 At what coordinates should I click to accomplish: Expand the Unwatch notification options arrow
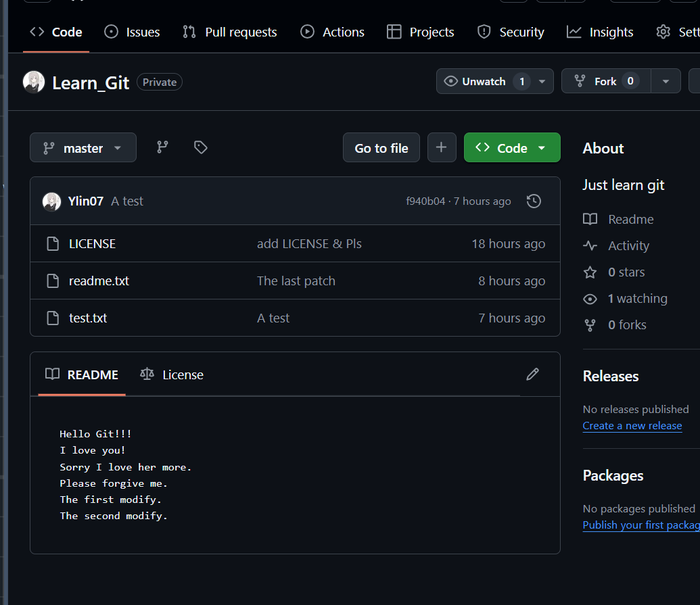(x=542, y=81)
